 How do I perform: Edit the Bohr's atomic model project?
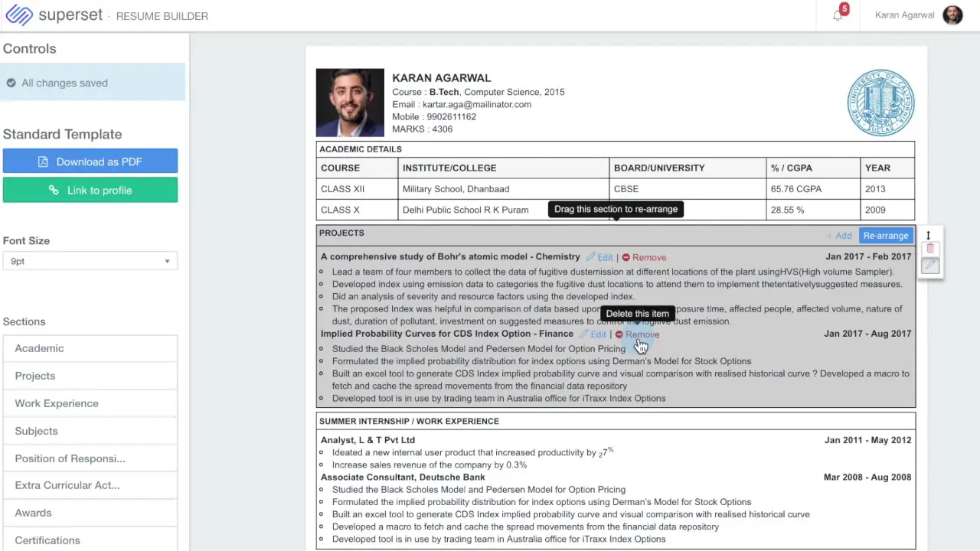coord(600,258)
